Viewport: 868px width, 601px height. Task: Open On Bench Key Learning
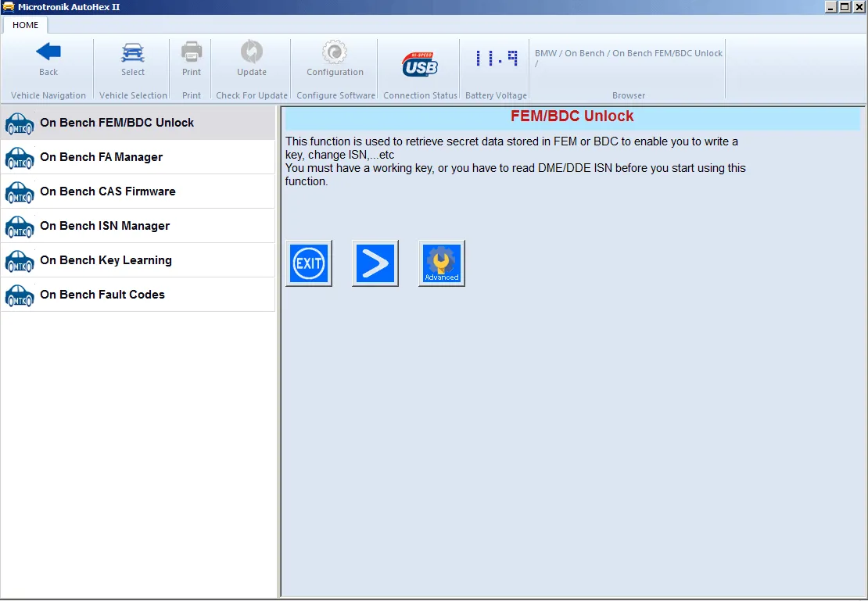tap(138, 260)
